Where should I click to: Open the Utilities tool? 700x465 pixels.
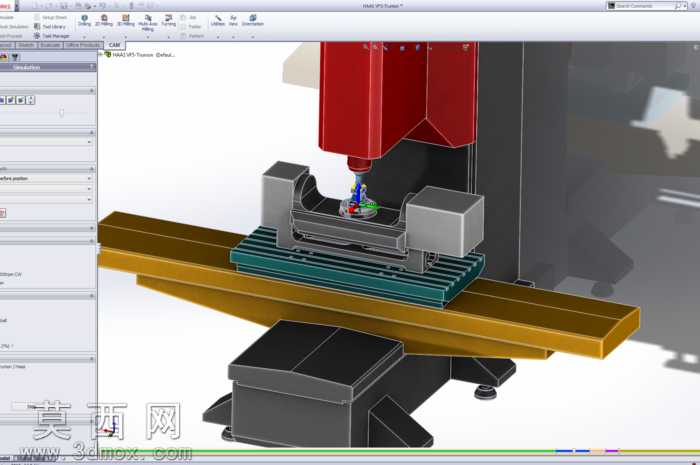218,20
